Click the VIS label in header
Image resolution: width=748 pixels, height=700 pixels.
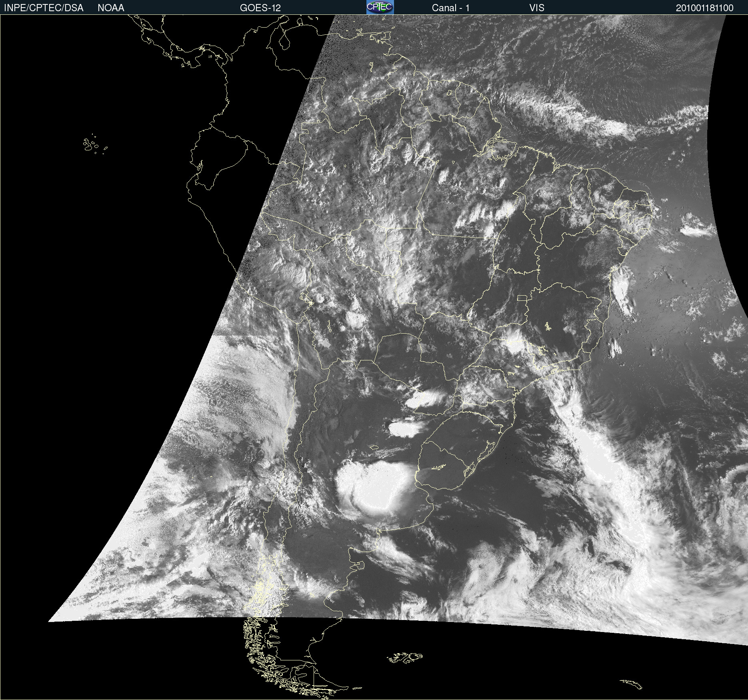(x=537, y=8)
